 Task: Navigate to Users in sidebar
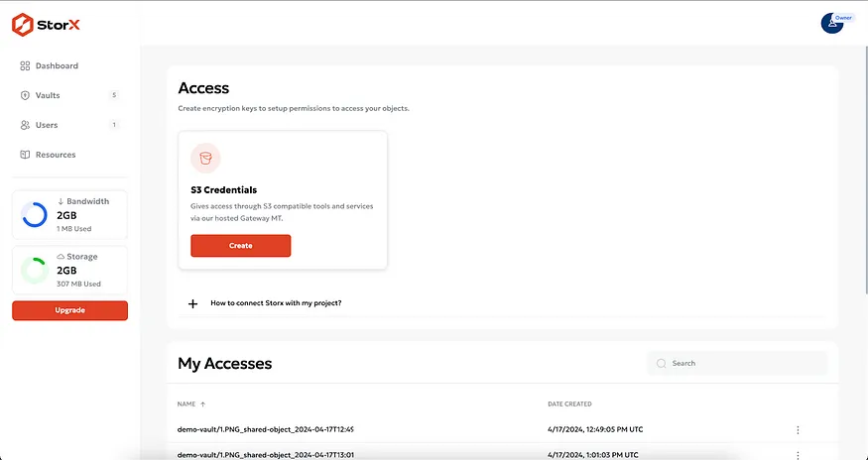[x=47, y=126]
